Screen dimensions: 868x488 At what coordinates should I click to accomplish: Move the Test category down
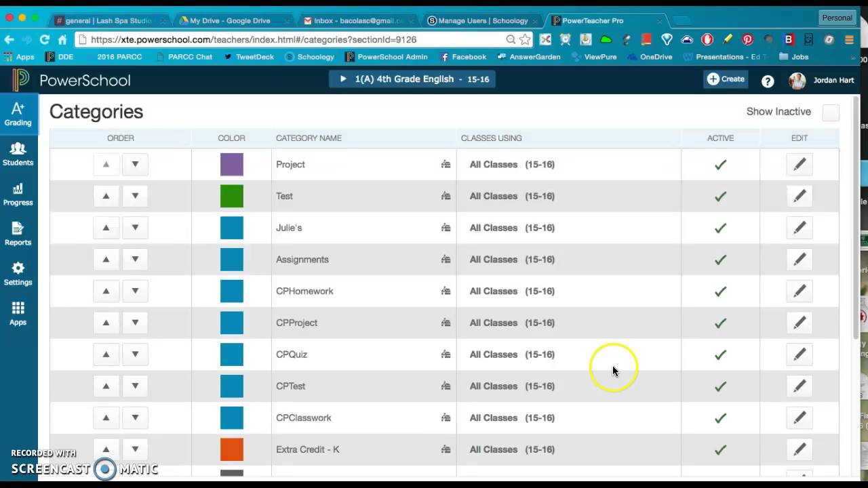pyautogui.click(x=135, y=196)
